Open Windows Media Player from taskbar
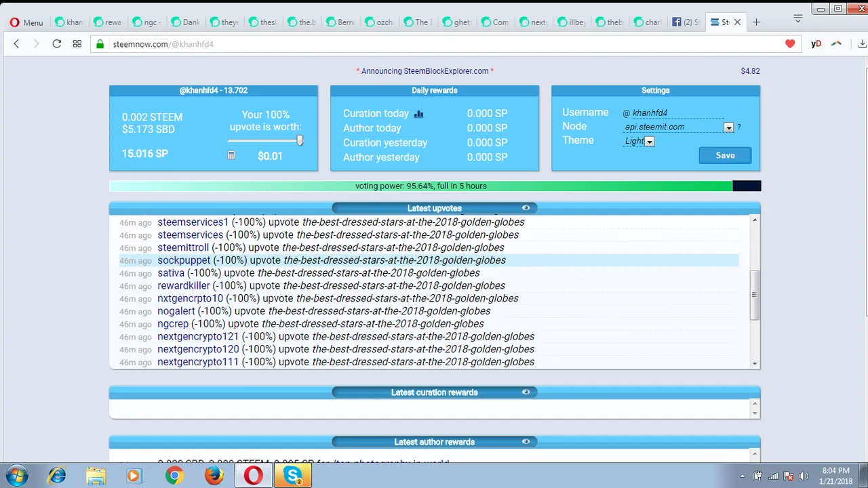This screenshot has width=868, height=488. [134, 476]
